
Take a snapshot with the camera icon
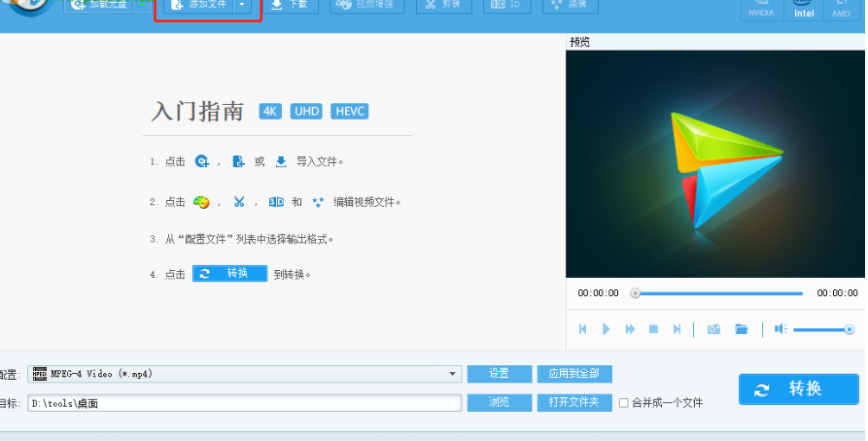click(x=713, y=329)
